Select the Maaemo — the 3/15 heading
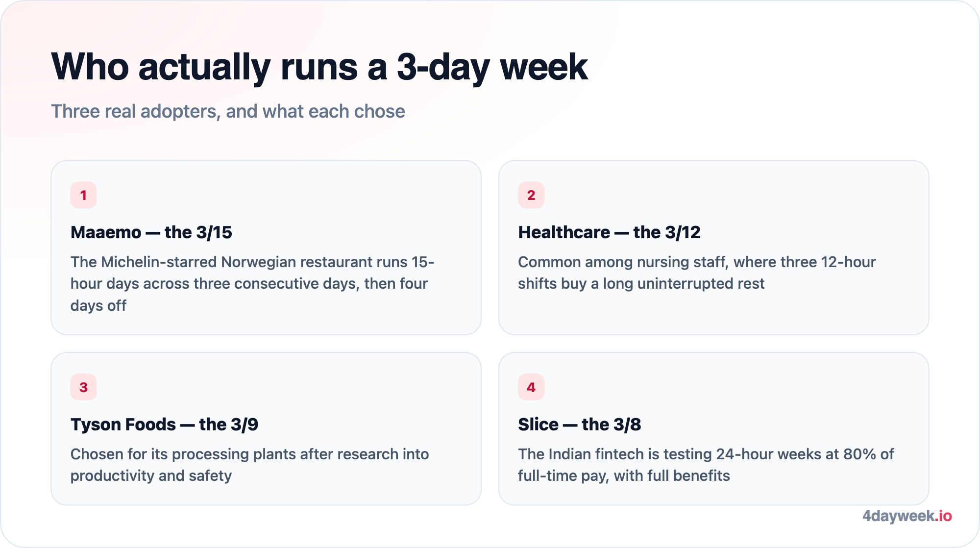Viewport: 980px width, 548px height. pos(151,232)
